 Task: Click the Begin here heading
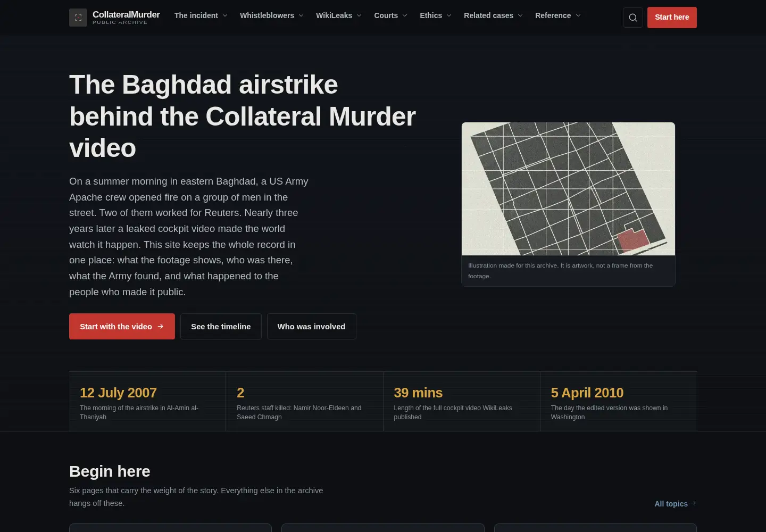coord(110,471)
